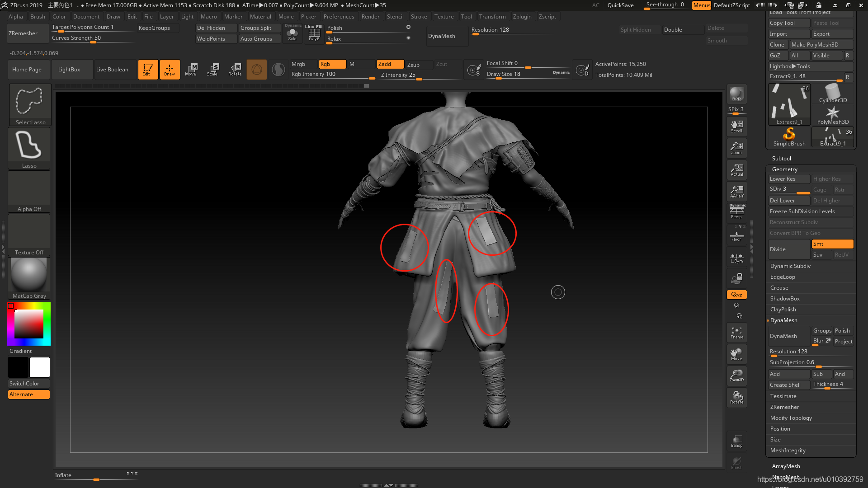Expand the Dynamic Subdiv section
This screenshot has height=488, width=868.
(x=790, y=266)
